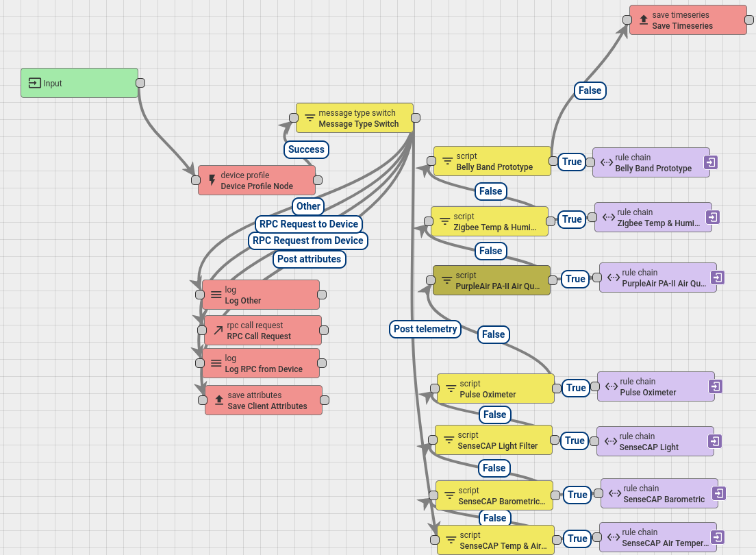Select the Zigbee Temp & Humi script node
Screen dimensions: 756x555
coord(490,221)
